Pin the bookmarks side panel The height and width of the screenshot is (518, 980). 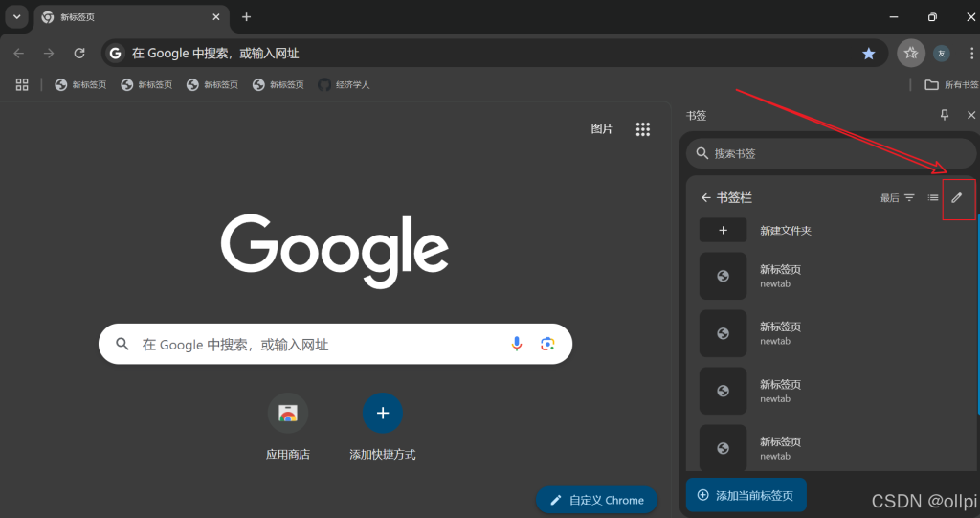click(x=945, y=115)
